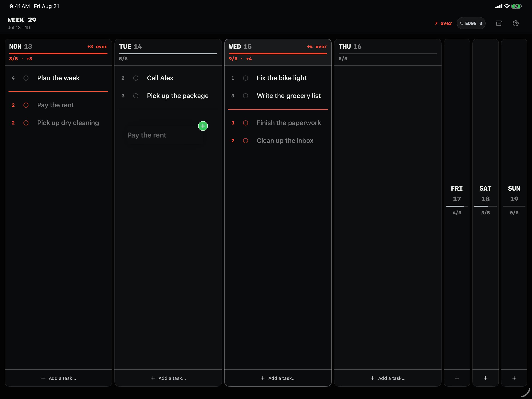Mark 'Fix the bike light' done
Screen dimensions: 532x399
(x=245, y=78)
